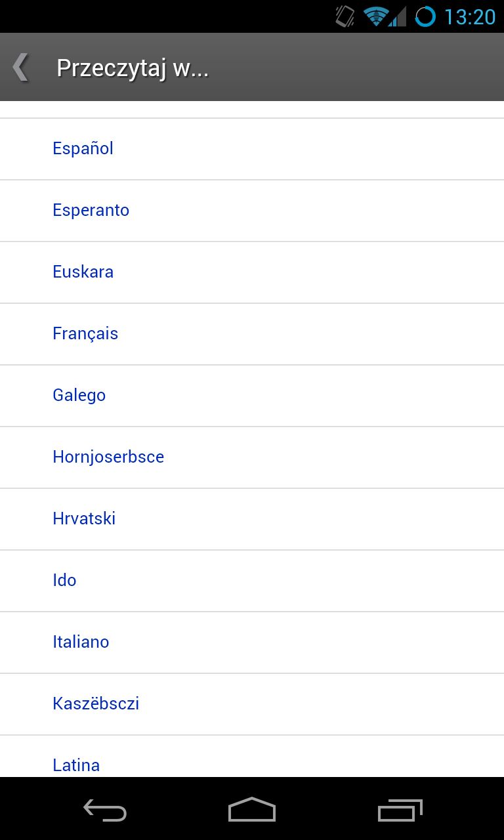Tap the back chevron in header
504x840 pixels.
pyautogui.click(x=20, y=68)
